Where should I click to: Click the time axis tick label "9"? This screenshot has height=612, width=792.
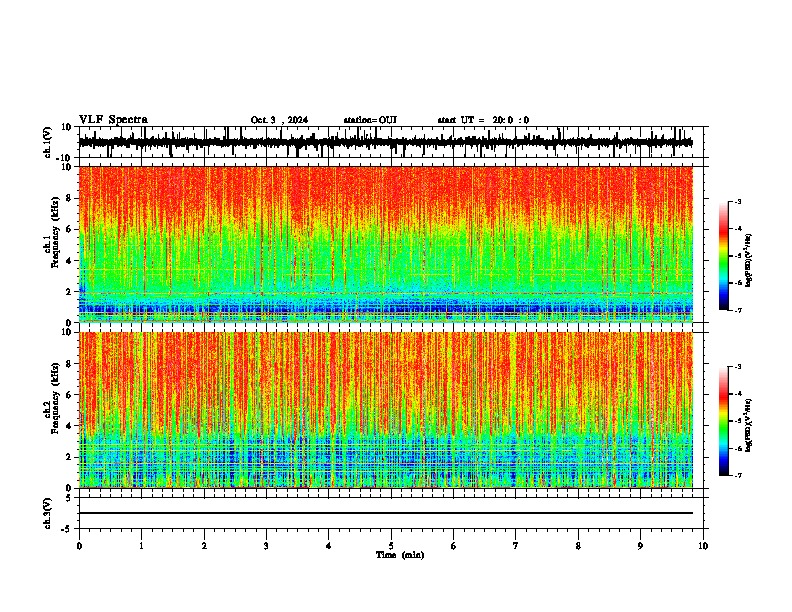(x=640, y=546)
